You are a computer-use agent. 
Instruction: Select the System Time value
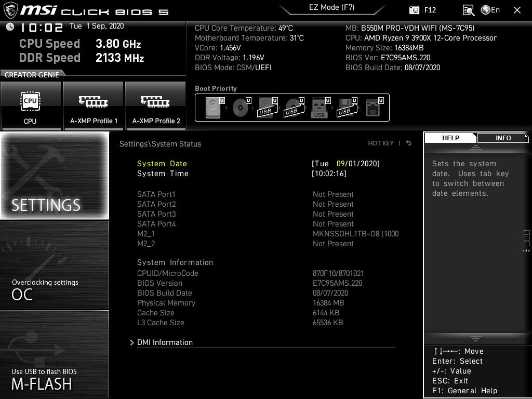click(x=329, y=174)
